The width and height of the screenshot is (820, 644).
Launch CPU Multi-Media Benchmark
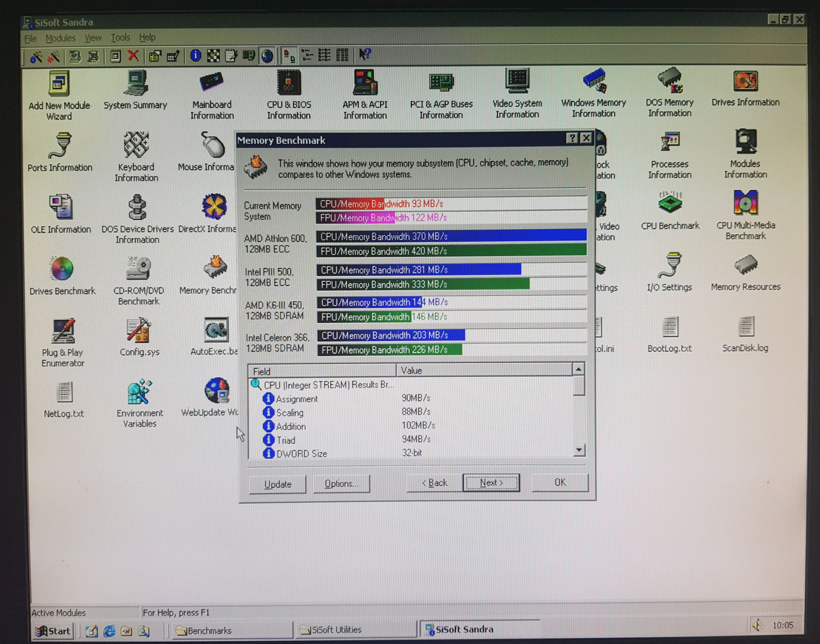[x=746, y=215]
